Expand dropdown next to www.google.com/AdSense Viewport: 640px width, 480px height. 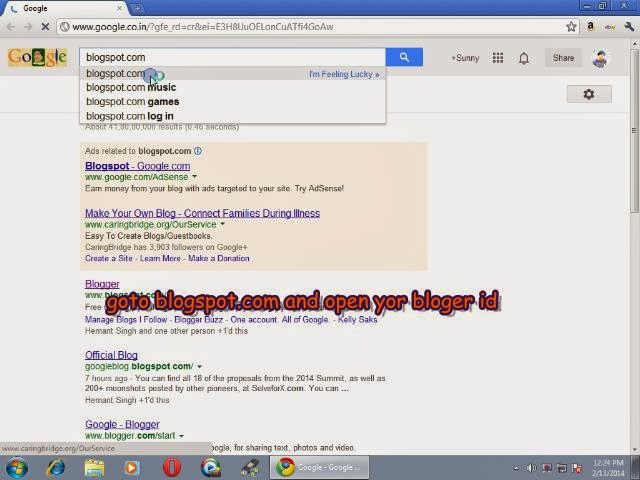[194, 177]
